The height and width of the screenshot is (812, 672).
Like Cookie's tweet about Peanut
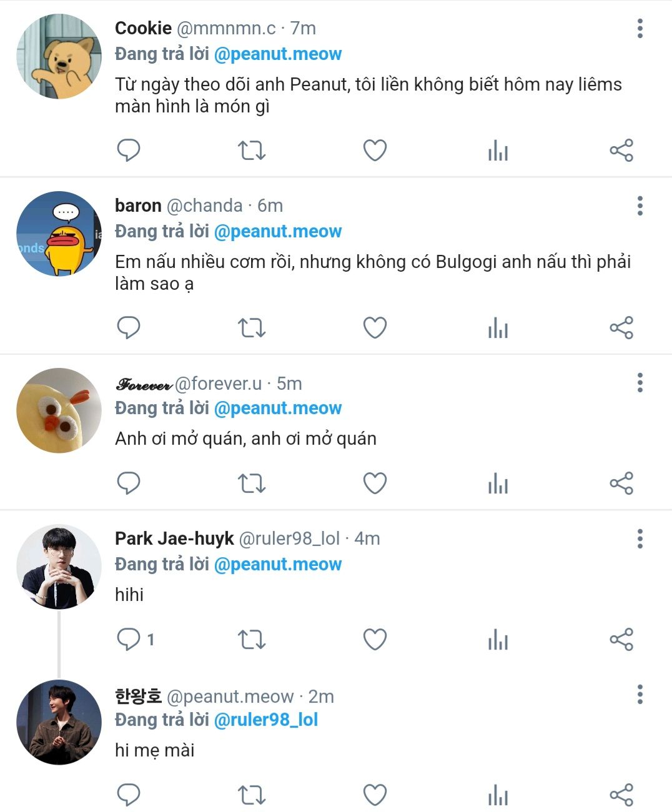[375, 151]
